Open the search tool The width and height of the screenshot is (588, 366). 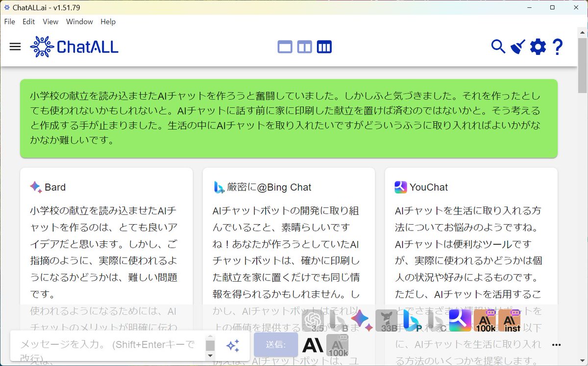point(498,47)
